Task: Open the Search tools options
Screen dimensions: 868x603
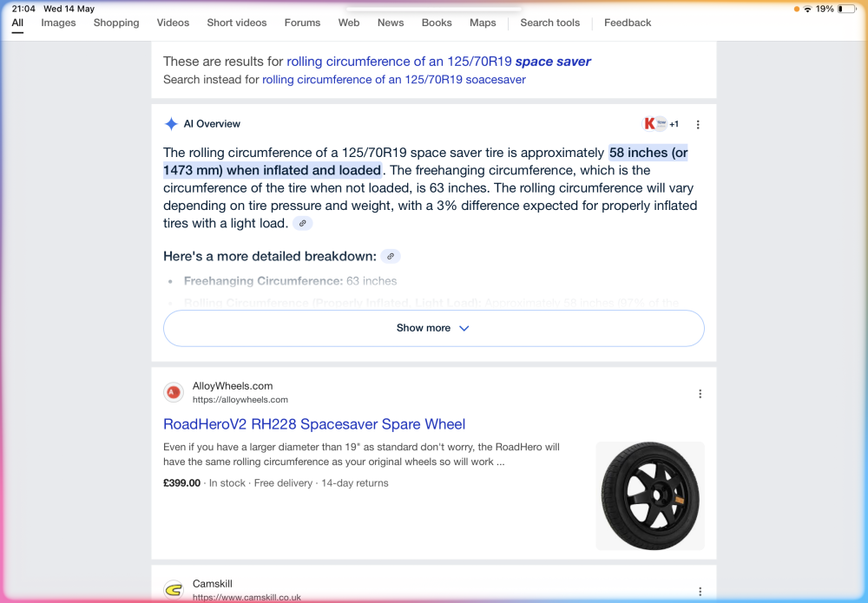Action: tap(549, 23)
